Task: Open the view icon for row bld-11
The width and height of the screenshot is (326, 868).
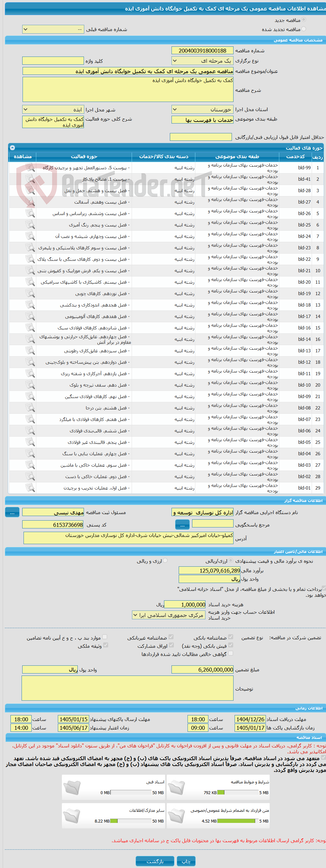Action: pos(30,374)
